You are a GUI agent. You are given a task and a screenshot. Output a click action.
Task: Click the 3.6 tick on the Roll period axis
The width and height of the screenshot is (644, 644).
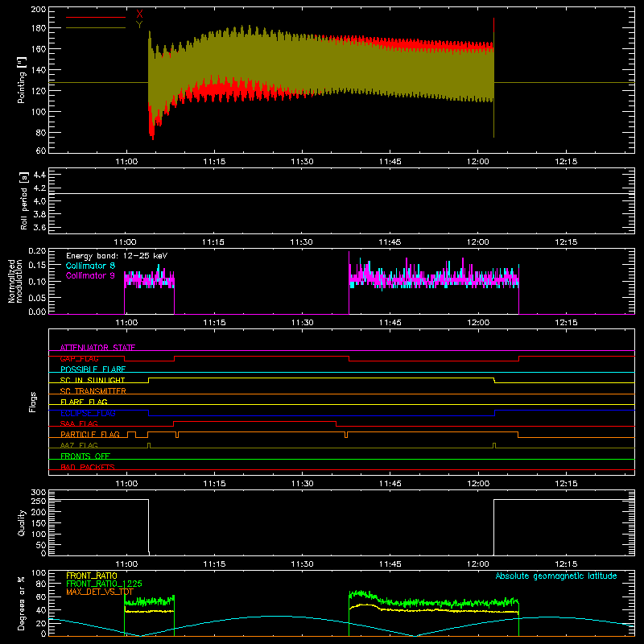[39, 227]
